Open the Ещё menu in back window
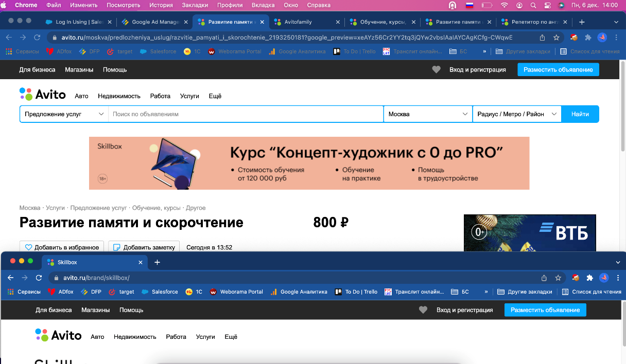 pyautogui.click(x=215, y=96)
